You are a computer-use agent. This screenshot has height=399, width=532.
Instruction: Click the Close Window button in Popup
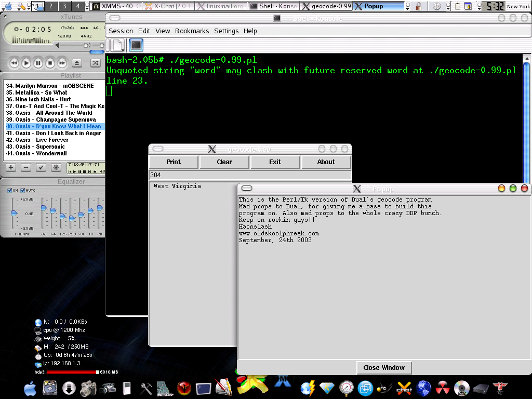point(384,368)
